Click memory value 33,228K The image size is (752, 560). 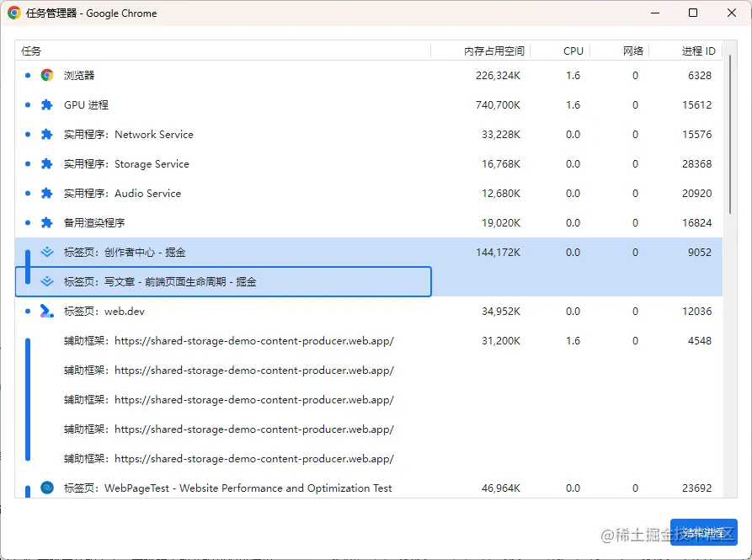point(501,134)
